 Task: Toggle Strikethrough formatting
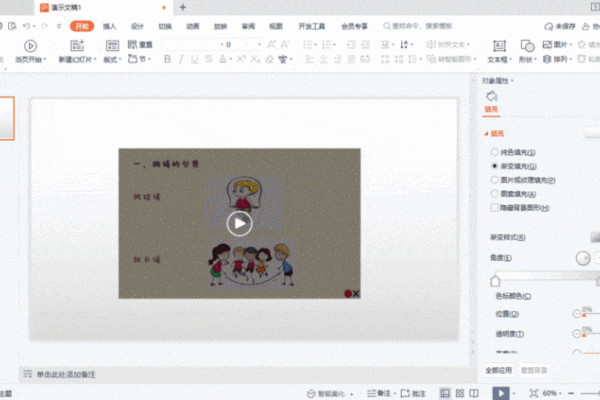209,59
